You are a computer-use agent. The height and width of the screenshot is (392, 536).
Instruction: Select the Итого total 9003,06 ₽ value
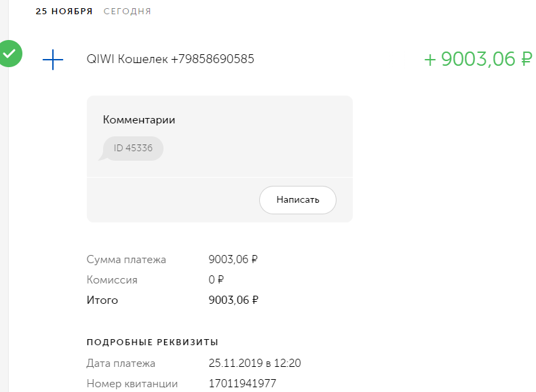tap(233, 300)
